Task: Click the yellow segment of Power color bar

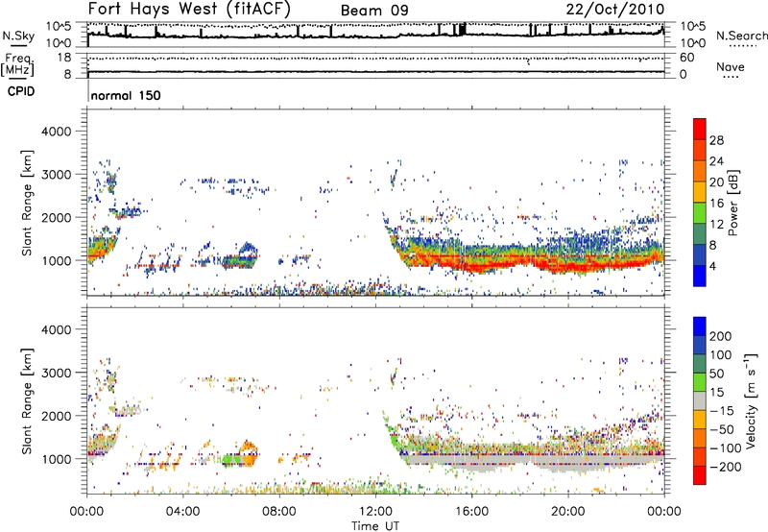Action: [x=700, y=191]
